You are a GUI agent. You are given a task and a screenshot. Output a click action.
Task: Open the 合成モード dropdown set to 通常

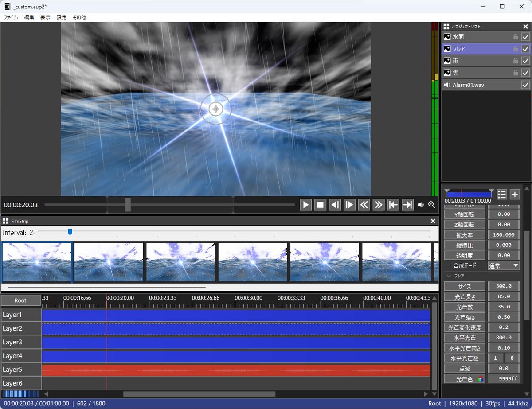[x=504, y=266]
